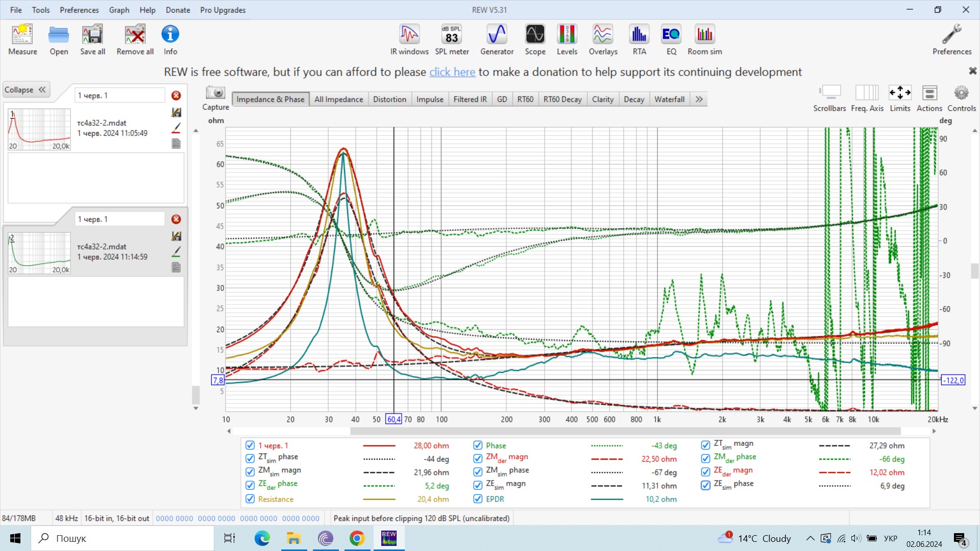
Task: Open the SPL meter
Action: coord(452,39)
